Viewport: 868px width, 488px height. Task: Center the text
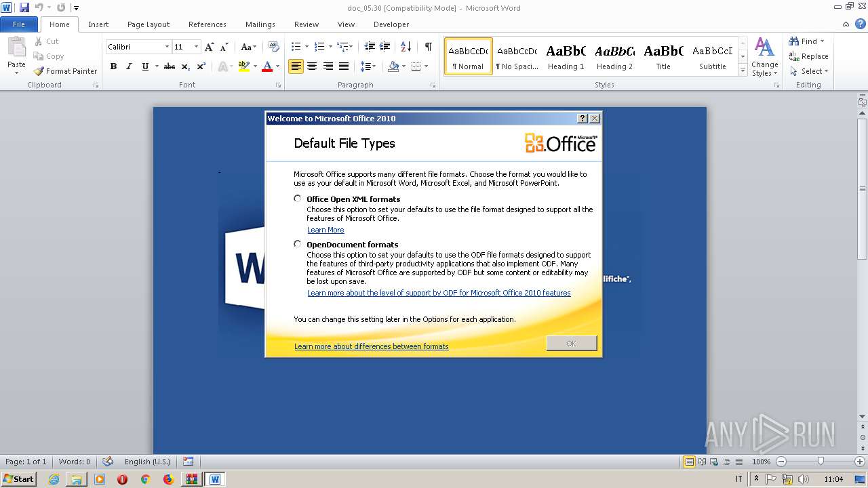click(312, 66)
